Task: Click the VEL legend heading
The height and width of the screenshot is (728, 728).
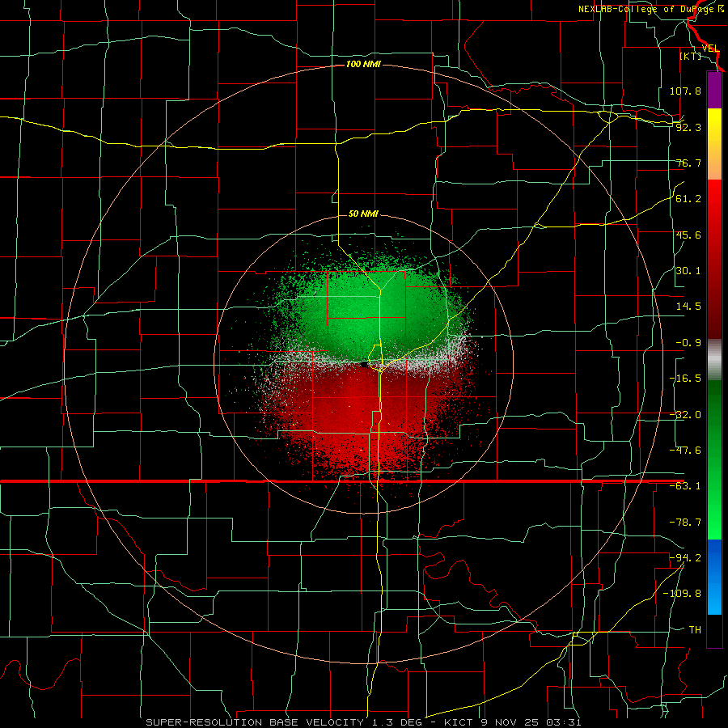Action: pos(710,49)
